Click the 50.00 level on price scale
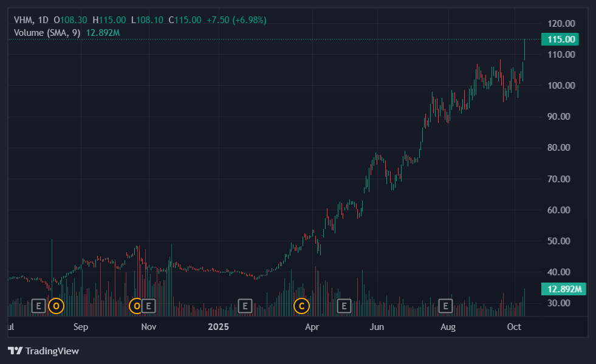 (x=561, y=241)
